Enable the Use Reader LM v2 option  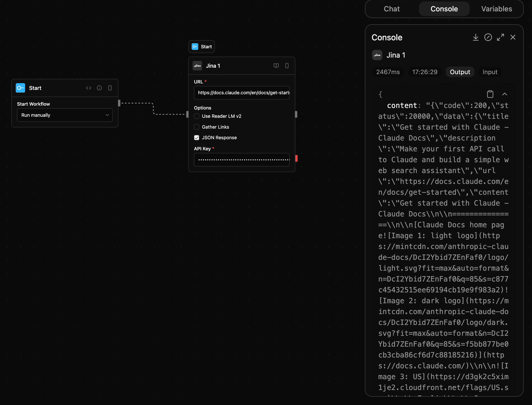pyautogui.click(x=197, y=116)
